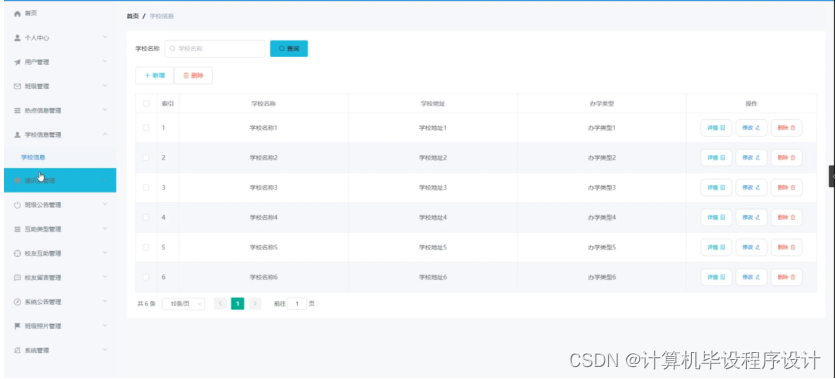Expand the 用户管理 menu chevron
Screen dimensions: 836x379
[105, 62]
